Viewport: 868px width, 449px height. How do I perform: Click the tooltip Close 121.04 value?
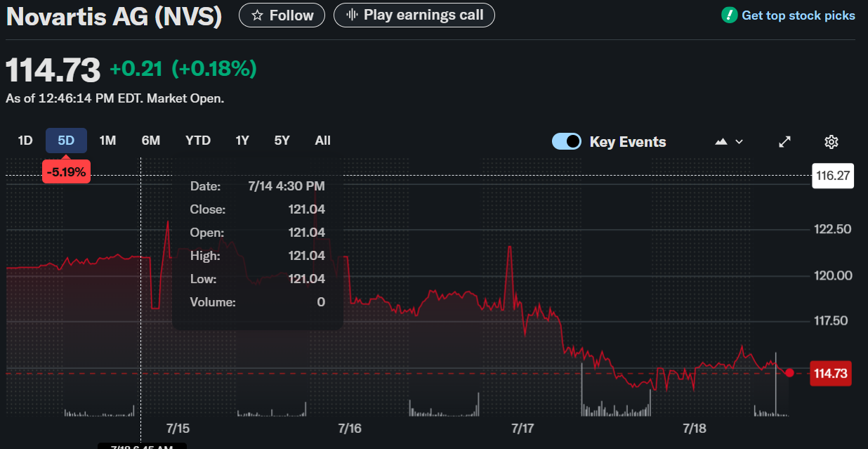307,209
